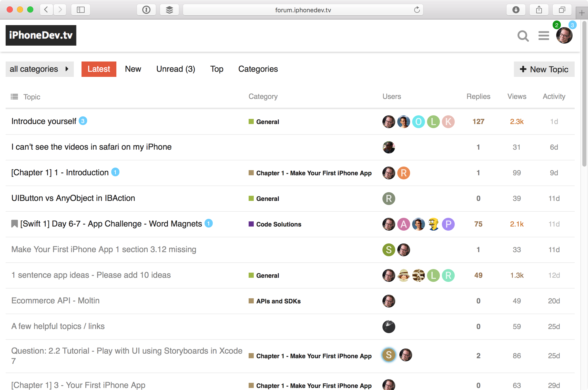Screen dimensions: 588x390
Task: Open UIButton vs AnyObject in IBAction topic
Action: (x=73, y=198)
